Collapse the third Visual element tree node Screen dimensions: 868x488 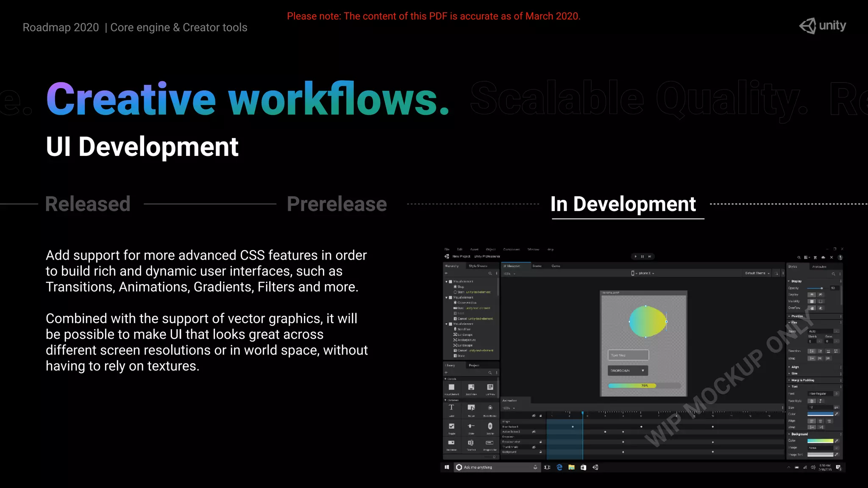(x=446, y=324)
